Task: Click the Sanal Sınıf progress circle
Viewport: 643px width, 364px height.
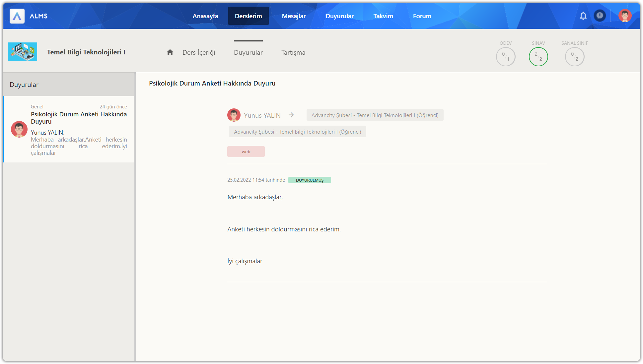Action: [574, 57]
